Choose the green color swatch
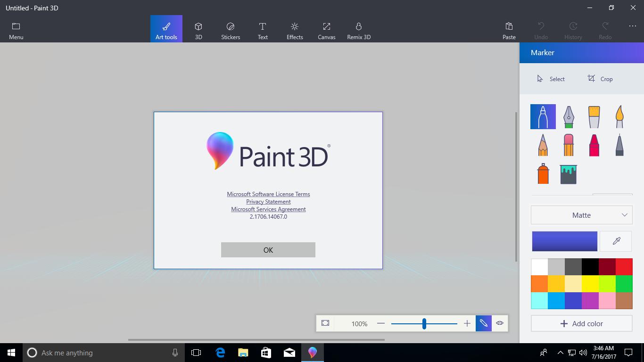644x362 pixels. 624,284
